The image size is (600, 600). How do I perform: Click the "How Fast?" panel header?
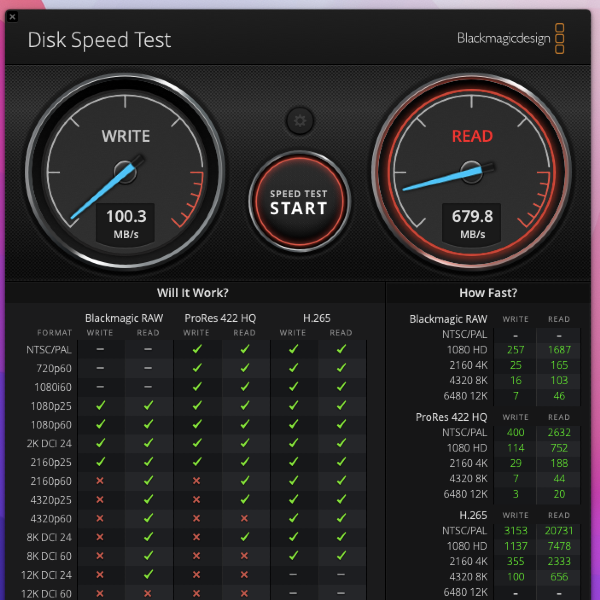[x=488, y=293]
